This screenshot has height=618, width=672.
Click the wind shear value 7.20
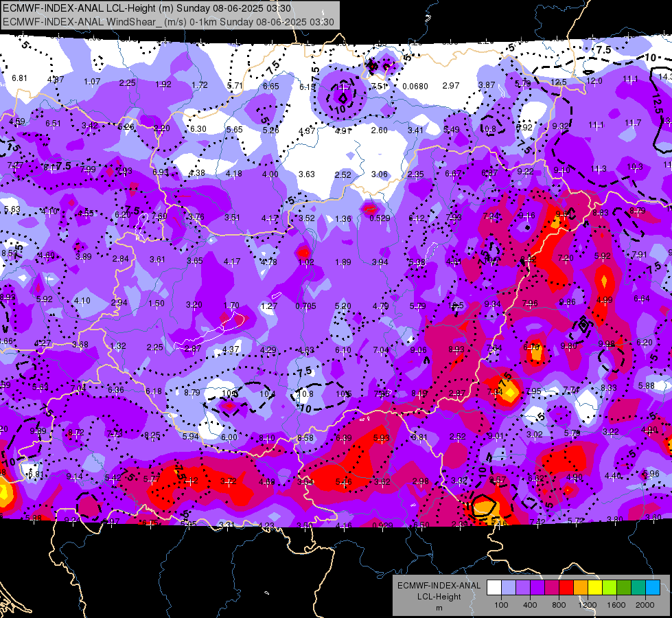(566, 257)
